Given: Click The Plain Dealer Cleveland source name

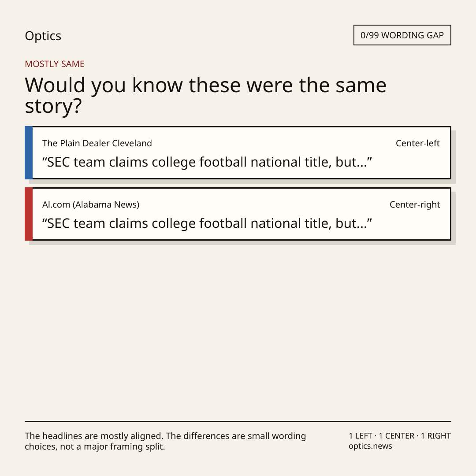Looking at the screenshot, I should pos(97,143).
